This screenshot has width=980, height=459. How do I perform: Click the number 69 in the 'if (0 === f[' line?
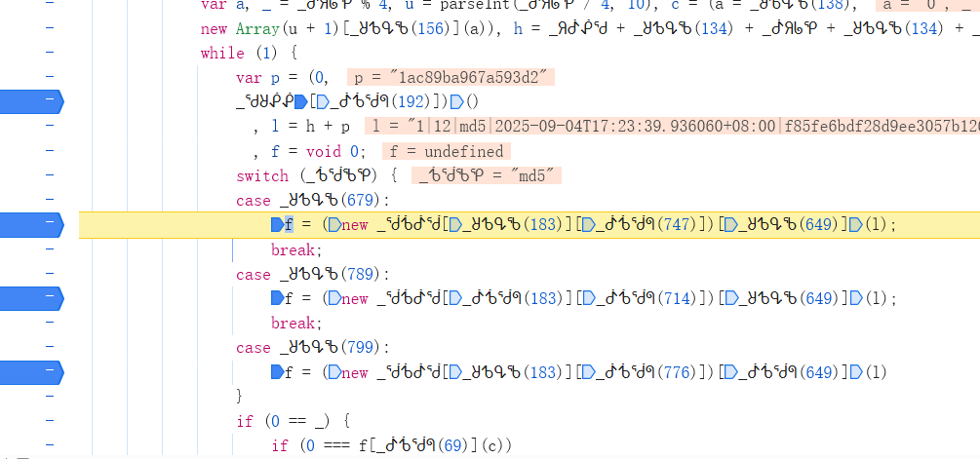452,446
